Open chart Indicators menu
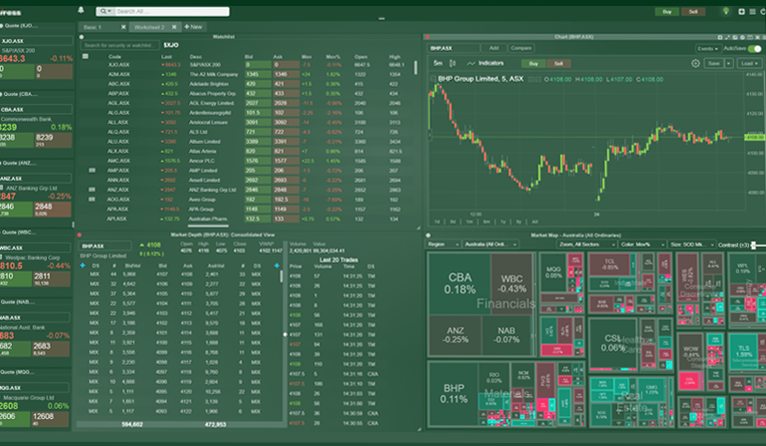This screenshot has width=766, height=446. tap(485, 64)
